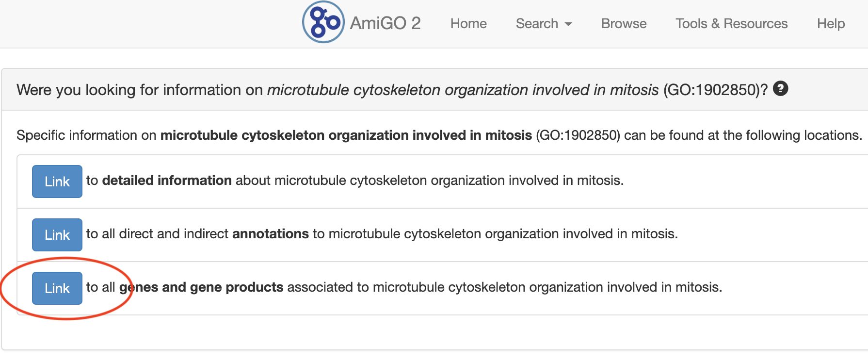
Task: Follow Link to genes and gene products
Action: pyautogui.click(x=57, y=288)
